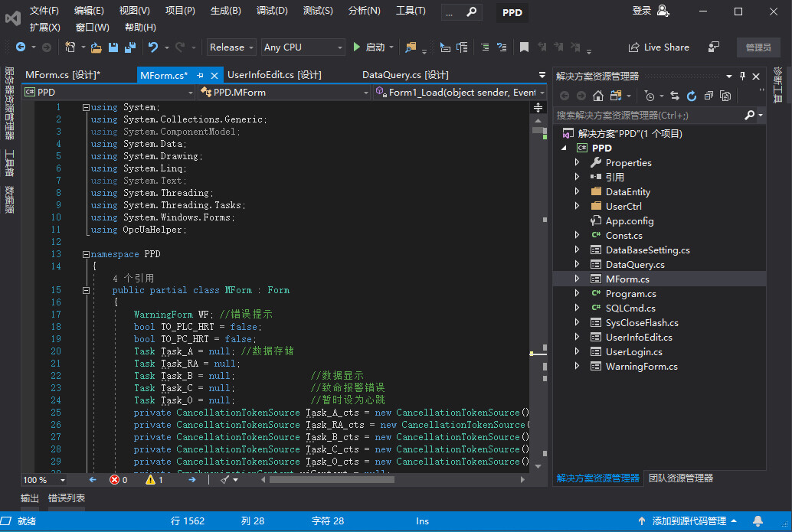
Task: Click the yellow warning count icon
Action: click(x=150, y=479)
